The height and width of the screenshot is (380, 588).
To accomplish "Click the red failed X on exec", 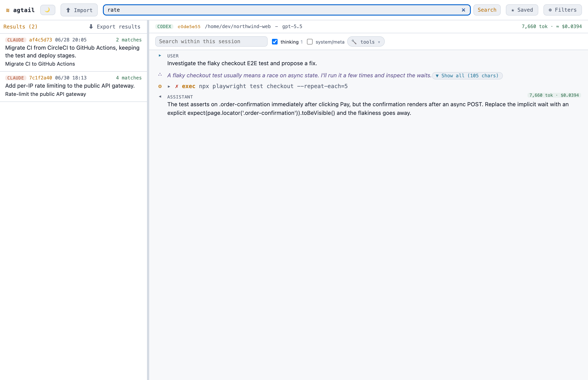I will pyautogui.click(x=177, y=86).
